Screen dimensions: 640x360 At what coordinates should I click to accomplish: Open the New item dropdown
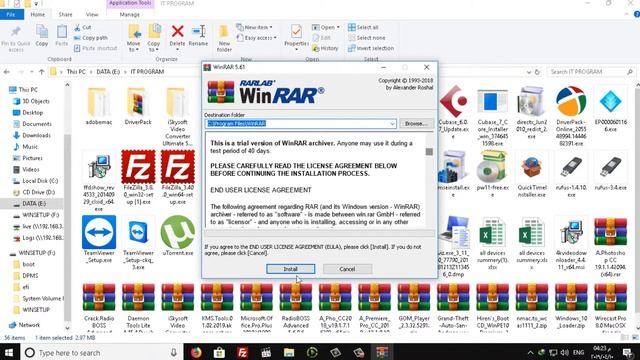(x=254, y=27)
